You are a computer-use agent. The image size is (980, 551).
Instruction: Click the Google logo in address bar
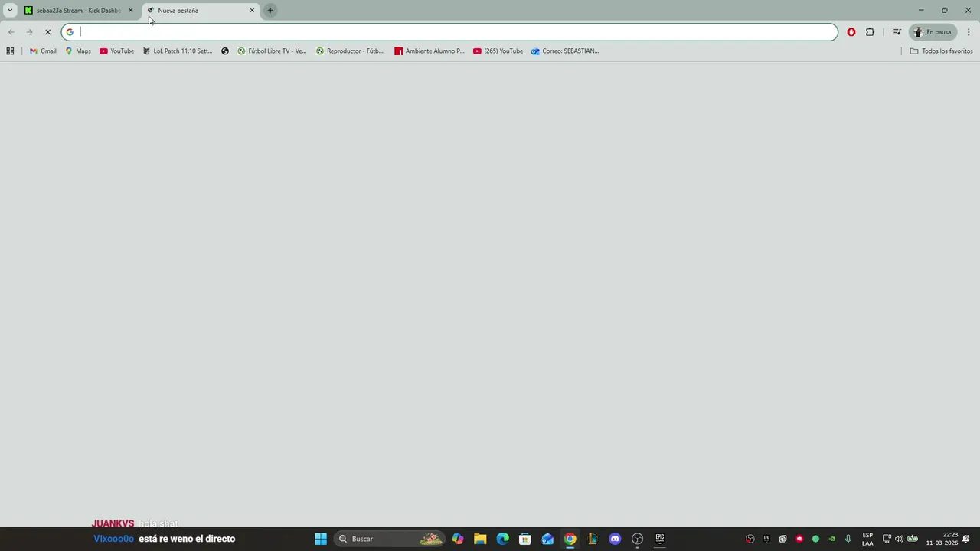[70, 32]
